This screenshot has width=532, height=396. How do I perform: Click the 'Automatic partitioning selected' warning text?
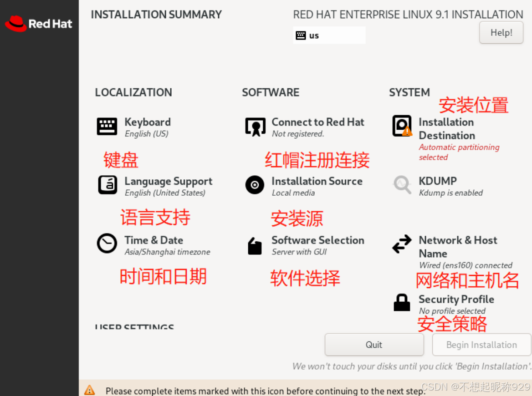pos(459,152)
